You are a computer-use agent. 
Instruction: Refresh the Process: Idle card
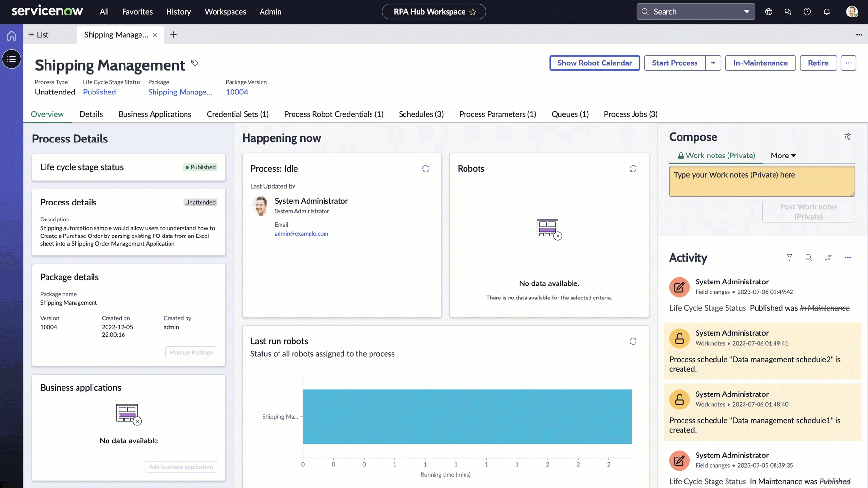tap(426, 169)
